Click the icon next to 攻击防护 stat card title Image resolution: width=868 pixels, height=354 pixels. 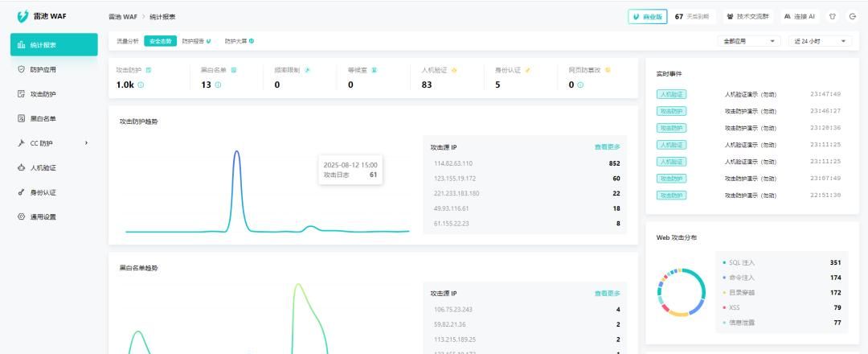point(149,70)
